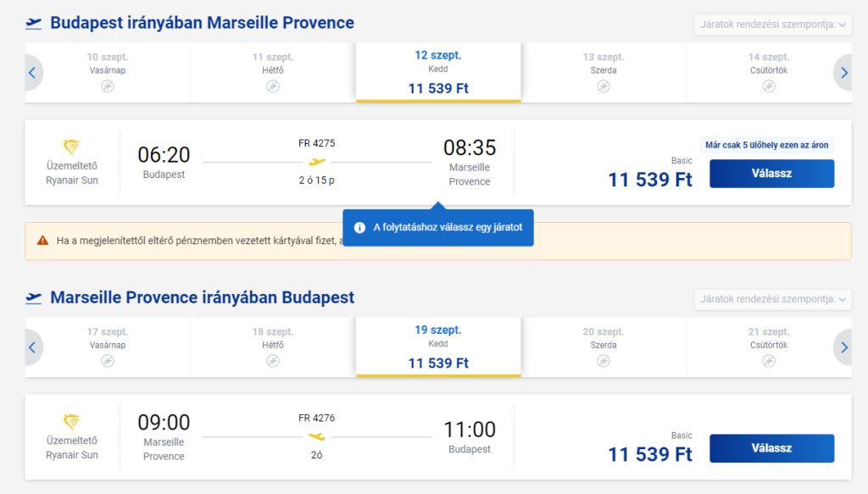Click the Ryanair harp logo on flight FR 4276
Viewport: 868px width, 494px height.
(x=71, y=421)
